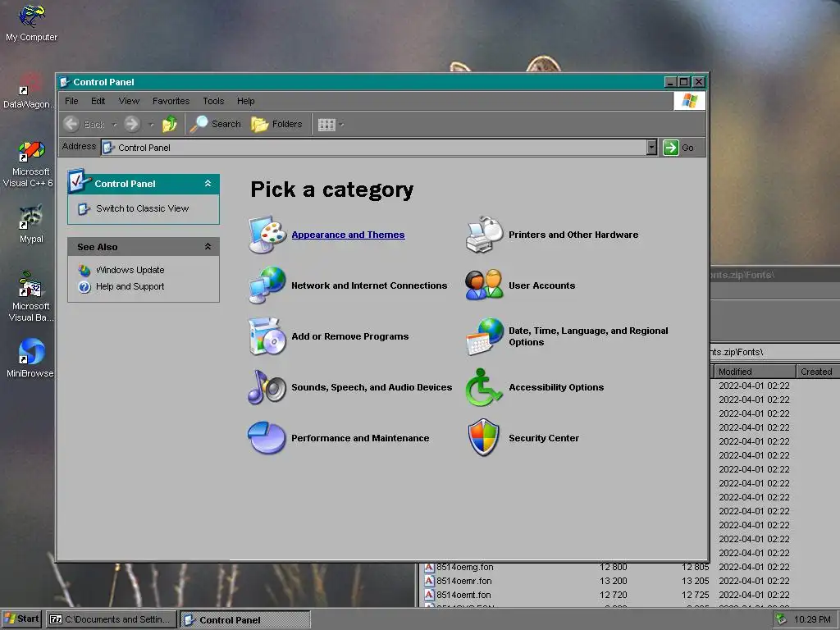Click the Security Center label
The width and height of the screenshot is (840, 630).
click(544, 438)
